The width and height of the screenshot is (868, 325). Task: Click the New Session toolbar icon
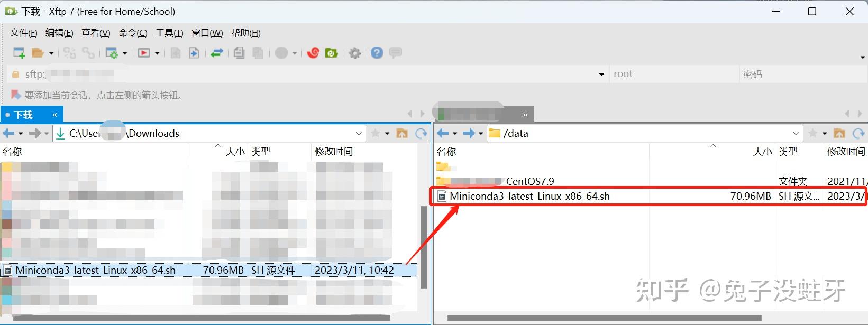coord(19,53)
